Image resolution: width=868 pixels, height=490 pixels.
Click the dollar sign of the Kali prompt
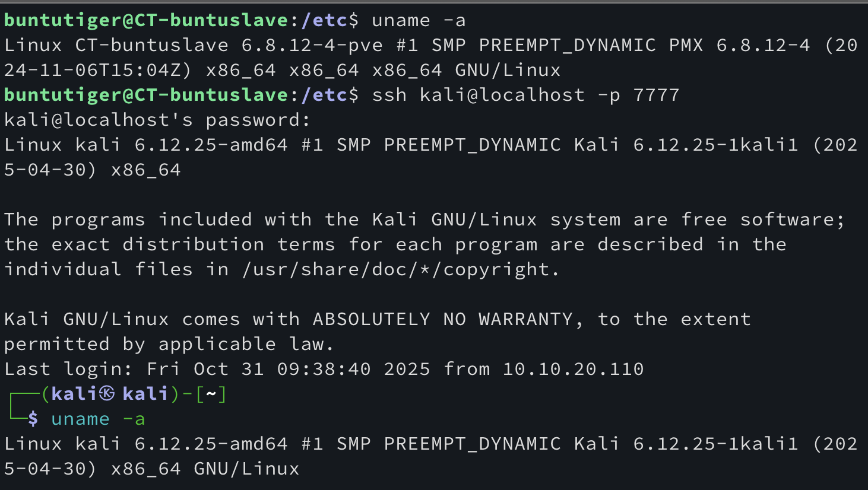pyautogui.click(x=33, y=419)
